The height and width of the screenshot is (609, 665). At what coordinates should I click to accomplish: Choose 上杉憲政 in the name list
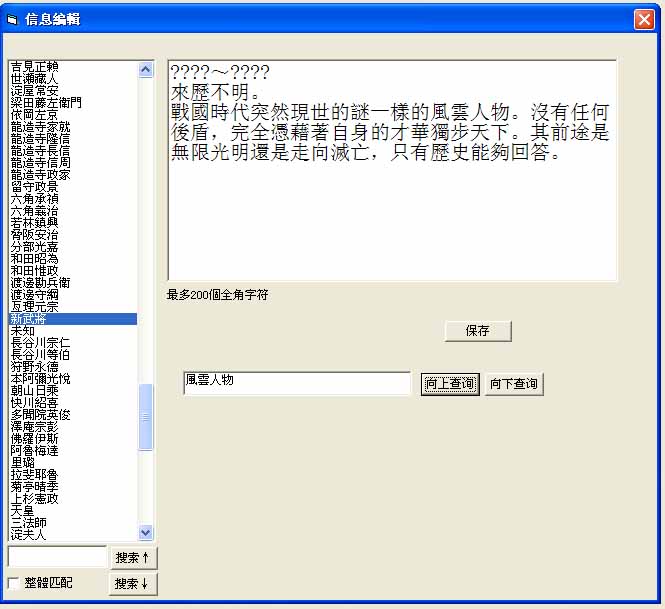(x=35, y=498)
